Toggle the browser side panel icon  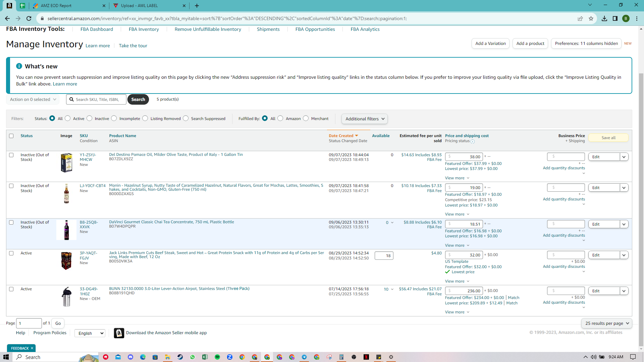(x=615, y=18)
